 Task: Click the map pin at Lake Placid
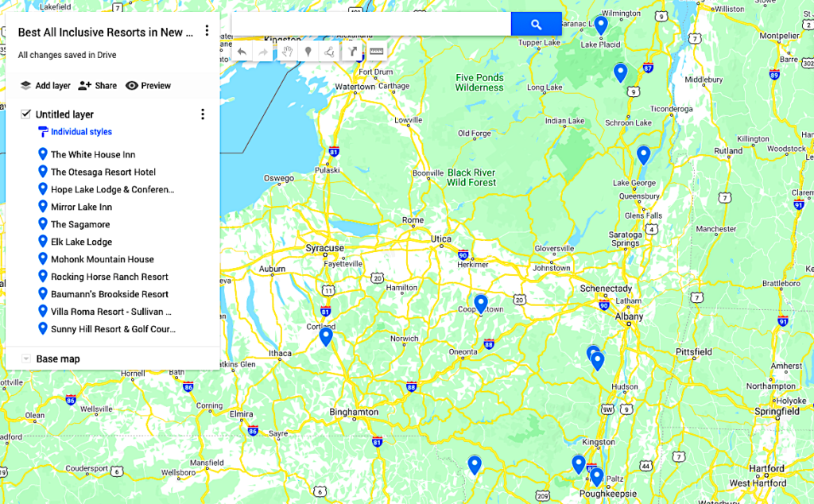coord(601,25)
